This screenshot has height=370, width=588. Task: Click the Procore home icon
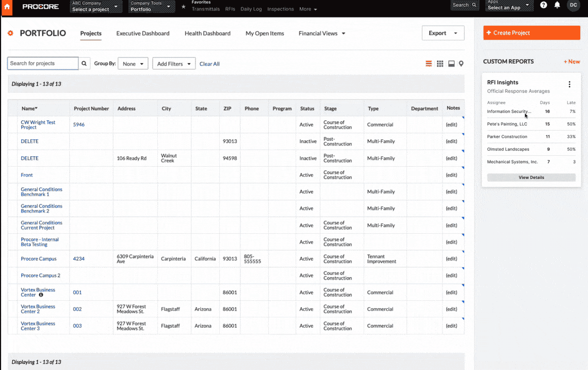click(7, 7)
